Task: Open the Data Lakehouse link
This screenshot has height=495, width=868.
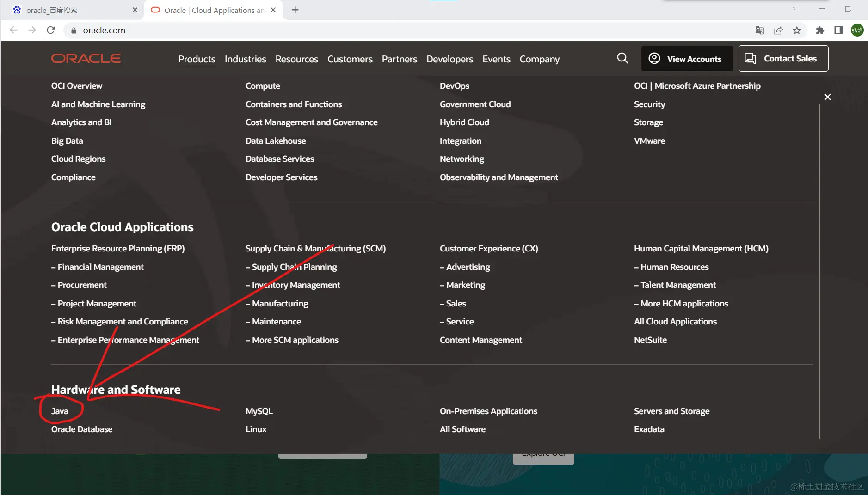Action: click(276, 141)
